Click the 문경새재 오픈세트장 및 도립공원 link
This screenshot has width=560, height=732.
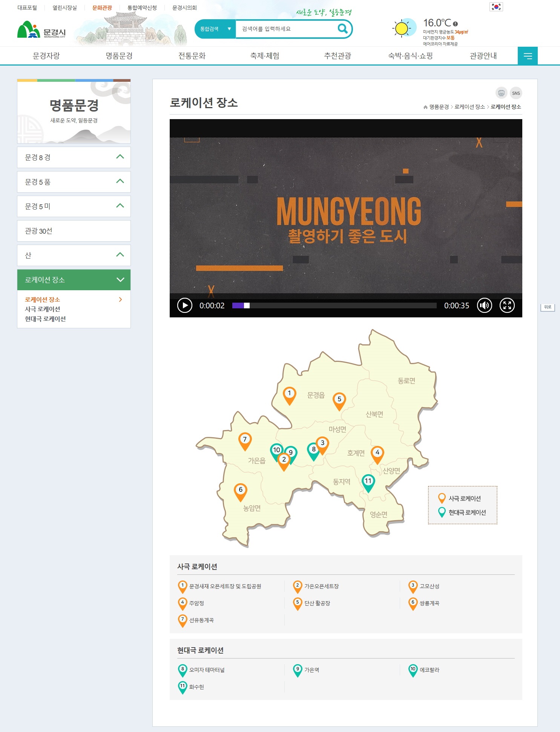pyautogui.click(x=225, y=586)
